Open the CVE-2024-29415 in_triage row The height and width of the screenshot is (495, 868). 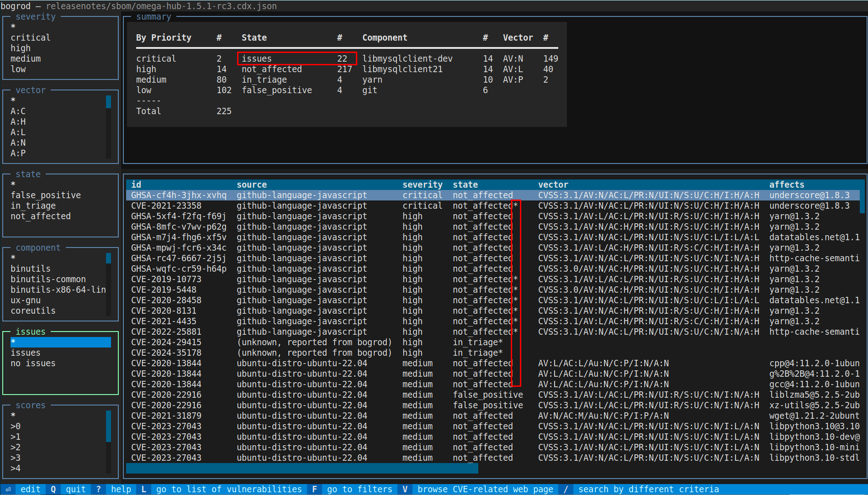point(166,342)
